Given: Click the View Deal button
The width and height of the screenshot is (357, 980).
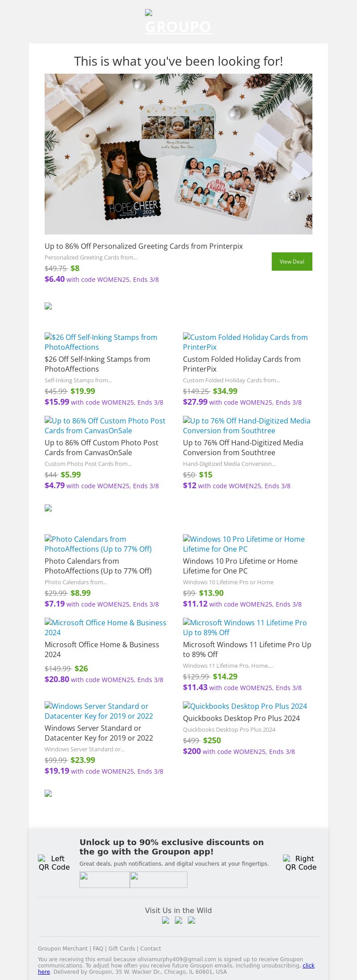Looking at the screenshot, I should (x=292, y=261).
